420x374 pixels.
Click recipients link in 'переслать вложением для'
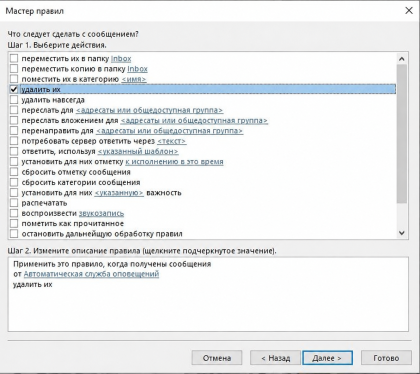pos(194,121)
